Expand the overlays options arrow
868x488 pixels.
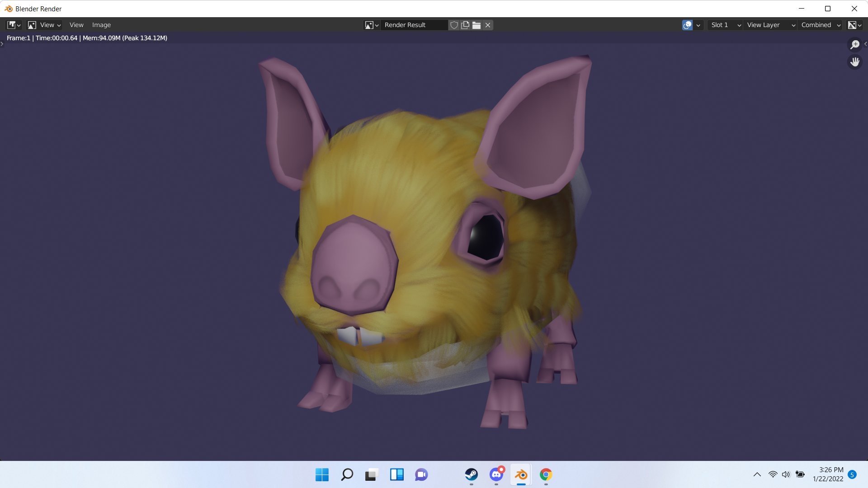[x=698, y=25]
